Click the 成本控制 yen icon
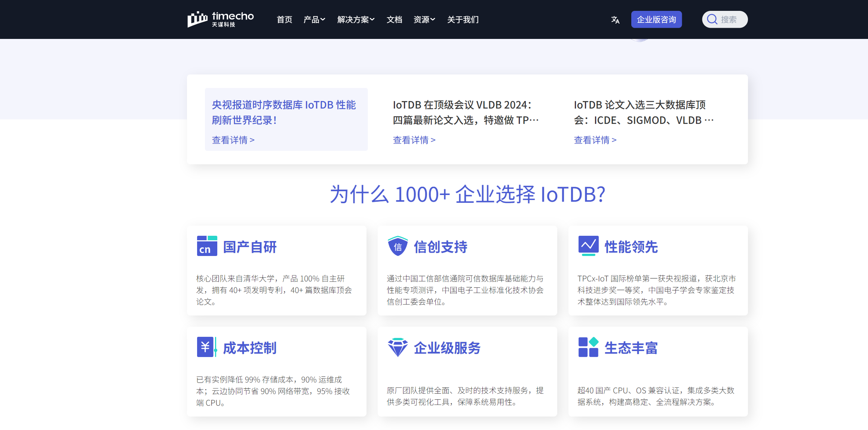Image resolution: width=868 pixels, height=430 pixels. point(206,347)
